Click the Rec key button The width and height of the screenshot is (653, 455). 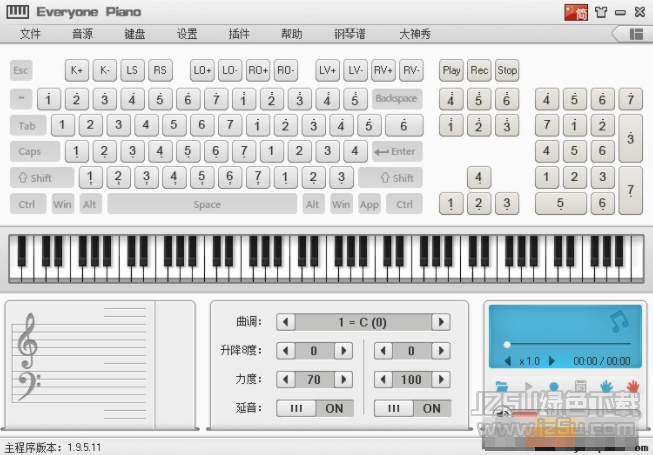pos(479,70)
